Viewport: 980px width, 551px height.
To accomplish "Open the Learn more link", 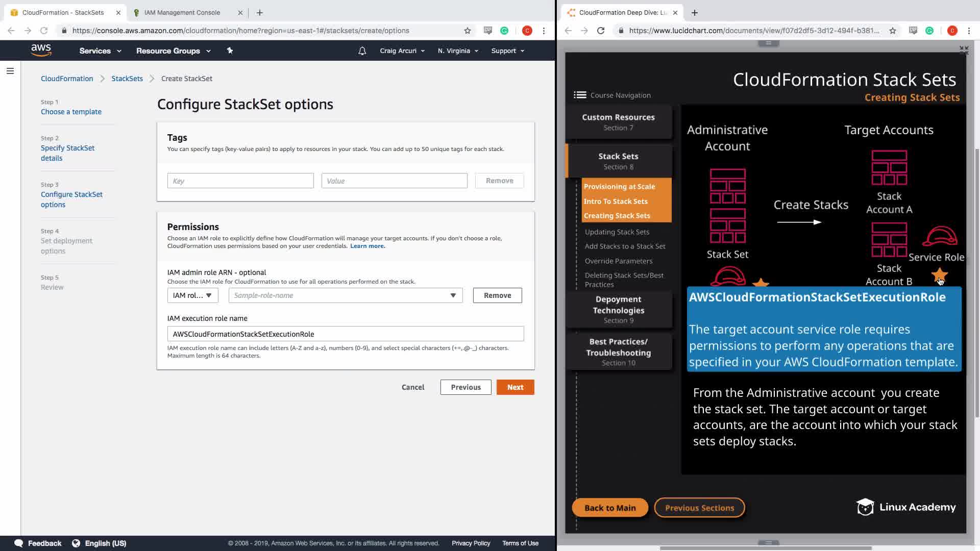I will click(367, 246).
